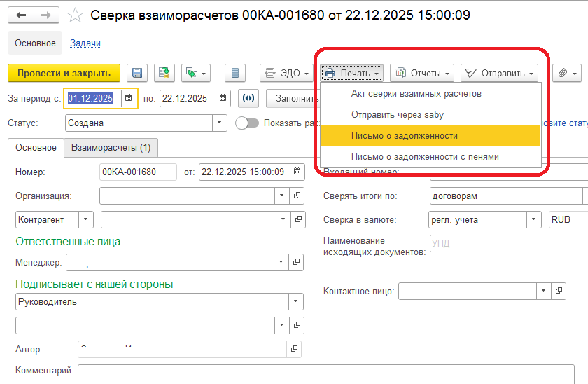The width and height of the screenshot is (588, 384).
Task: Click the Печать button
Action: pyautogui.click(x=351, y=73)
